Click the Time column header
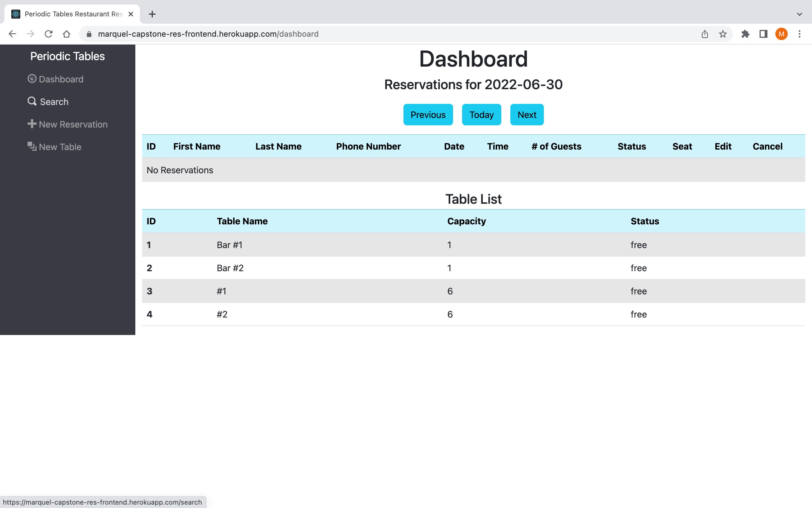812x508 pixels. point(498,146)
